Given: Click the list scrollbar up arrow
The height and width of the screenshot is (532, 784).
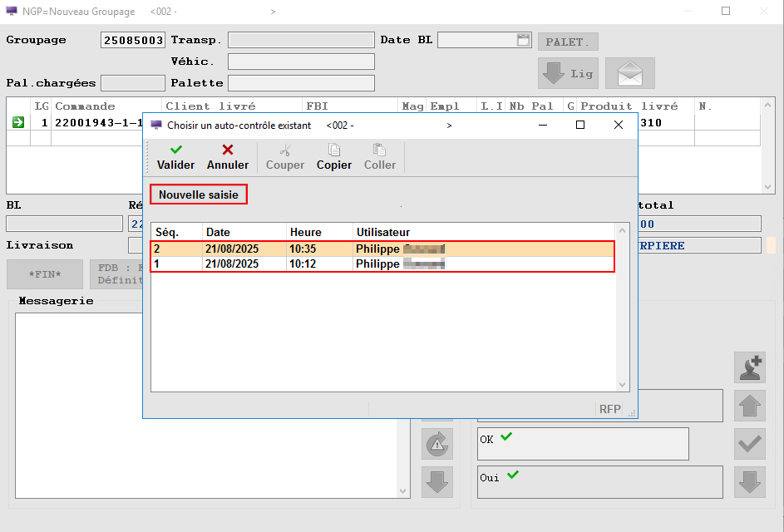Looking at the screenshot, I should (622, 229).
